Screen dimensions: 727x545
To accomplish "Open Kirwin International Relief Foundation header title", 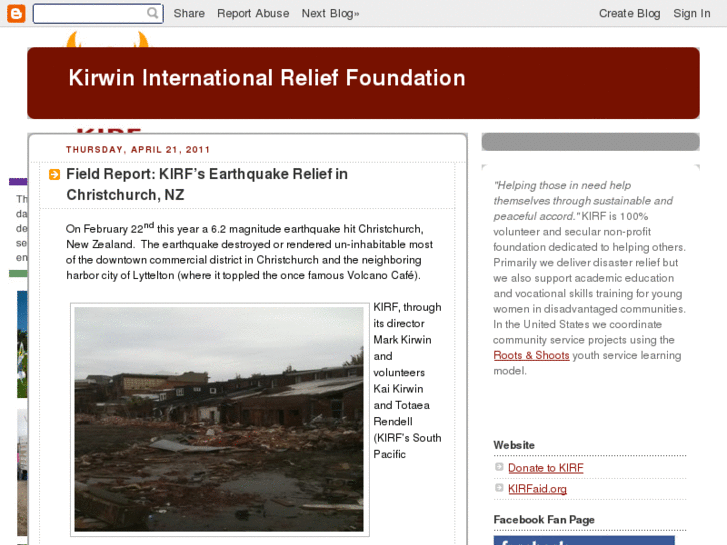I will tap(267, 78).
